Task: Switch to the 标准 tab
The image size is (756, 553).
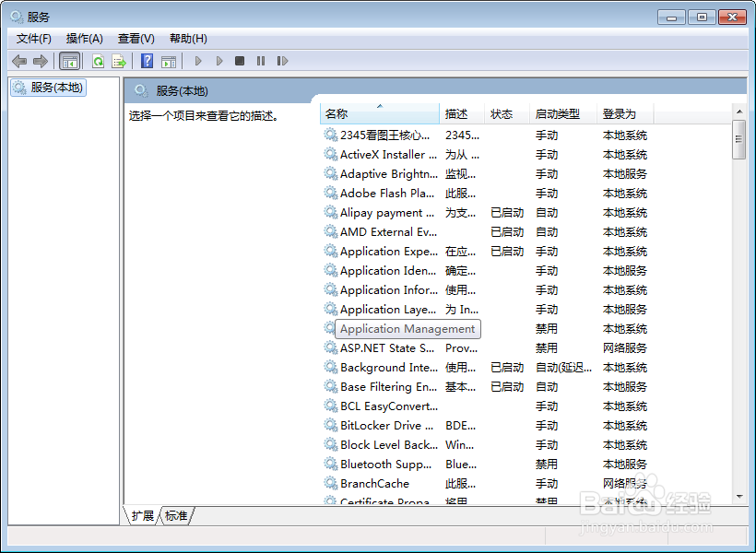Action: tap(175, 516)
